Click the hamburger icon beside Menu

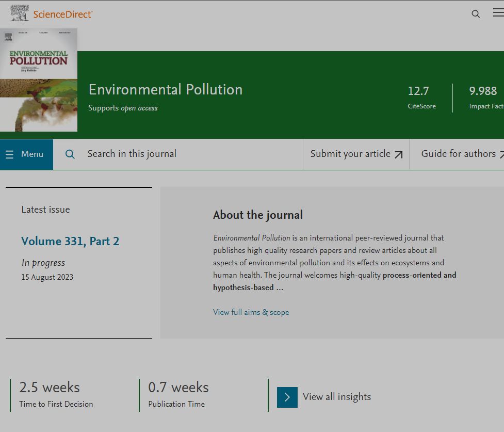click(9, 154)
